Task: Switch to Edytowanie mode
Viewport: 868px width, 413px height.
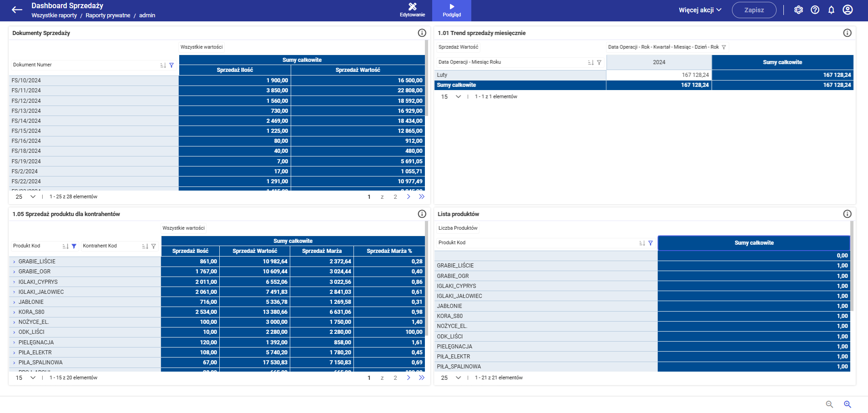Action: 413,10
